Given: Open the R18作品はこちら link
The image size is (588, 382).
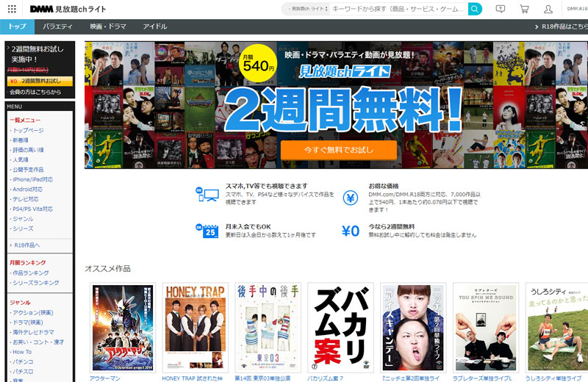Looking at the screenshot, I should 562,26.
